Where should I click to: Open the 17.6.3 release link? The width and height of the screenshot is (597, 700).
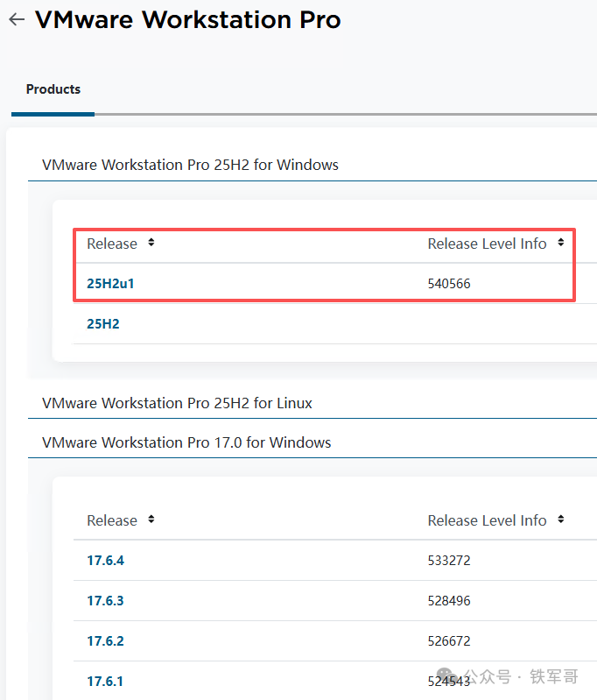(x=105, y=600)
